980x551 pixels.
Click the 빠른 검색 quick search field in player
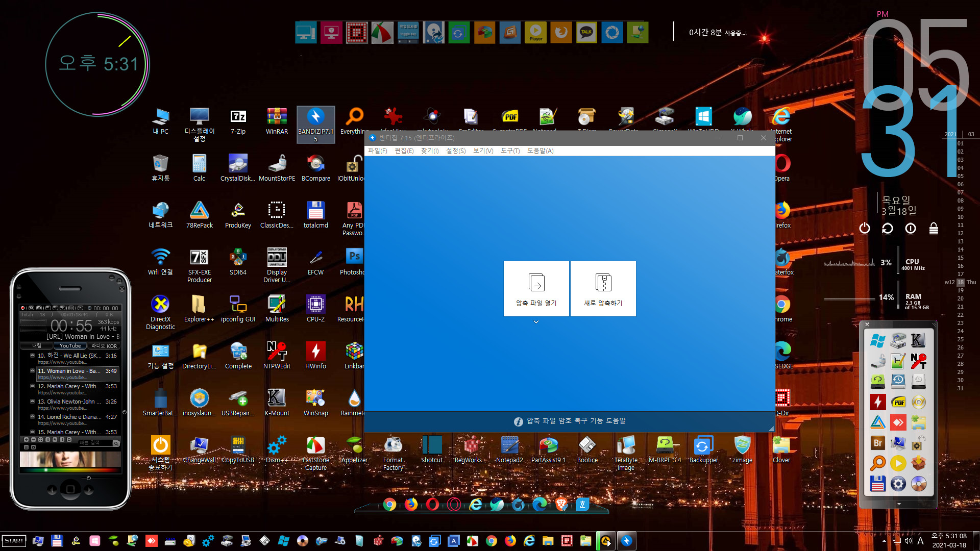coord(95,443)
